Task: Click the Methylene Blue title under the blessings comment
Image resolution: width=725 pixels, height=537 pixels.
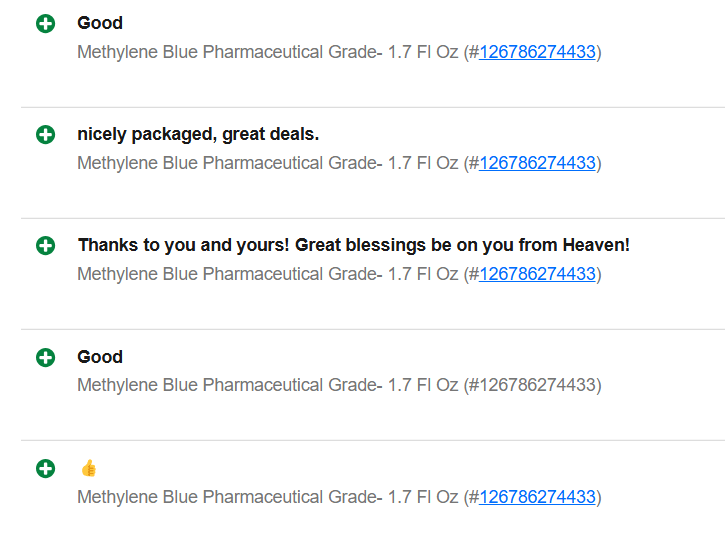Action: [x=268, y=274]
